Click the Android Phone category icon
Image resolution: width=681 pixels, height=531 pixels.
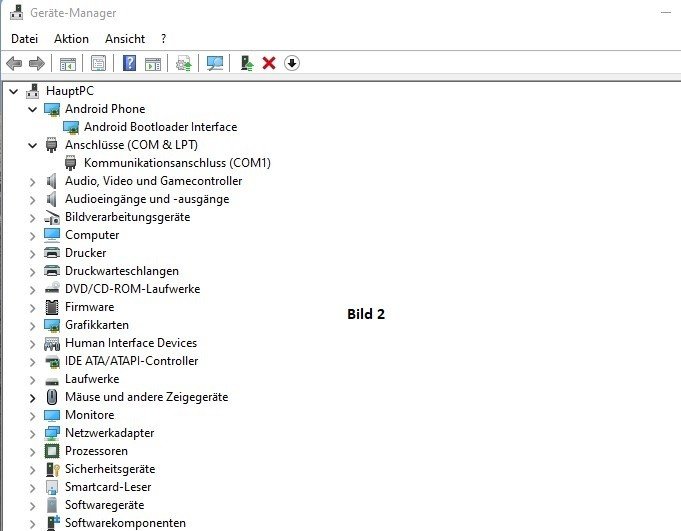(52, 109)
